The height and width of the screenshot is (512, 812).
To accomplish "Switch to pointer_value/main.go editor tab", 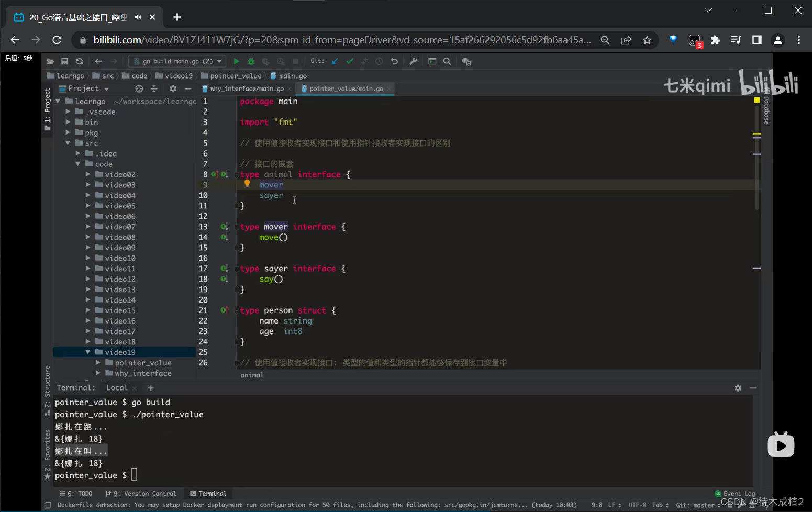I will coord(346,88).
